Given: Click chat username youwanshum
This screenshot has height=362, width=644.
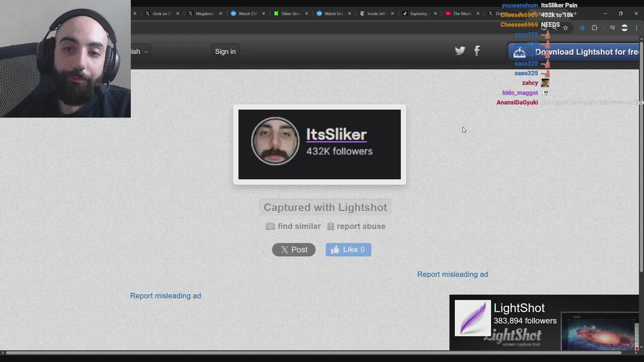Looking at the screenshot, I should (520, 6).
